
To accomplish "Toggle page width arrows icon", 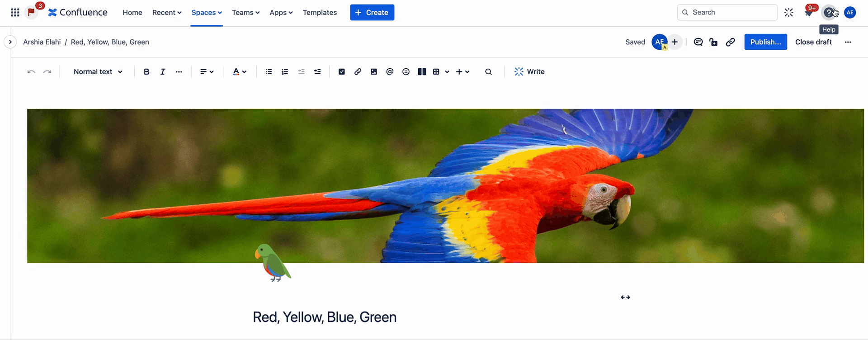I will (x=625, y=297).
